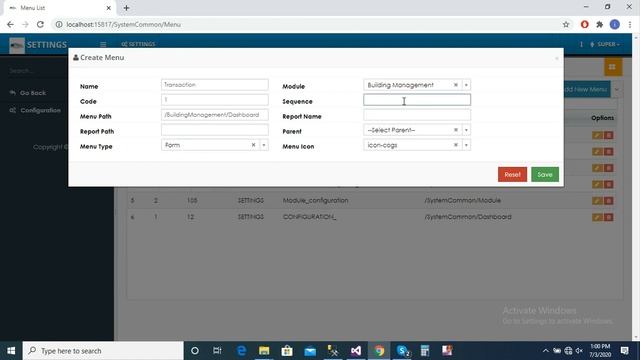The image size is (640, 360).
Task: Click the orange grid icon button
Action: (x=612, y=67)
